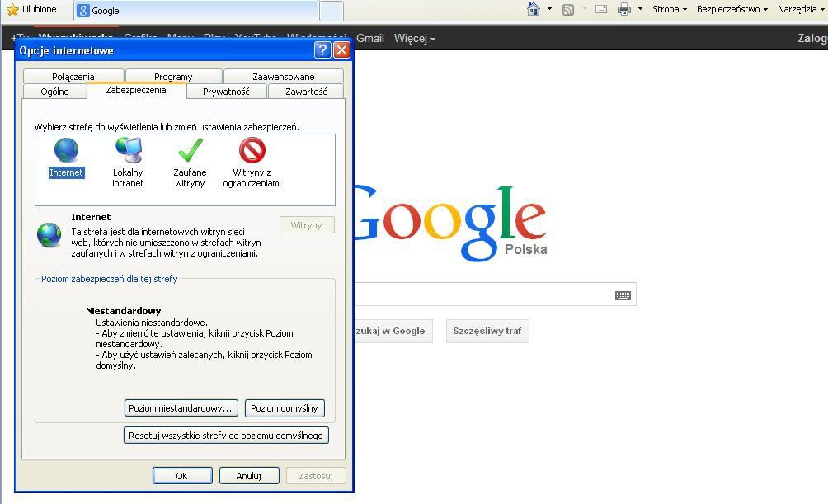Click the Szukaj w Google button
Image resolution: width=828 pixels, height=504 pixels.
[393, 331]
